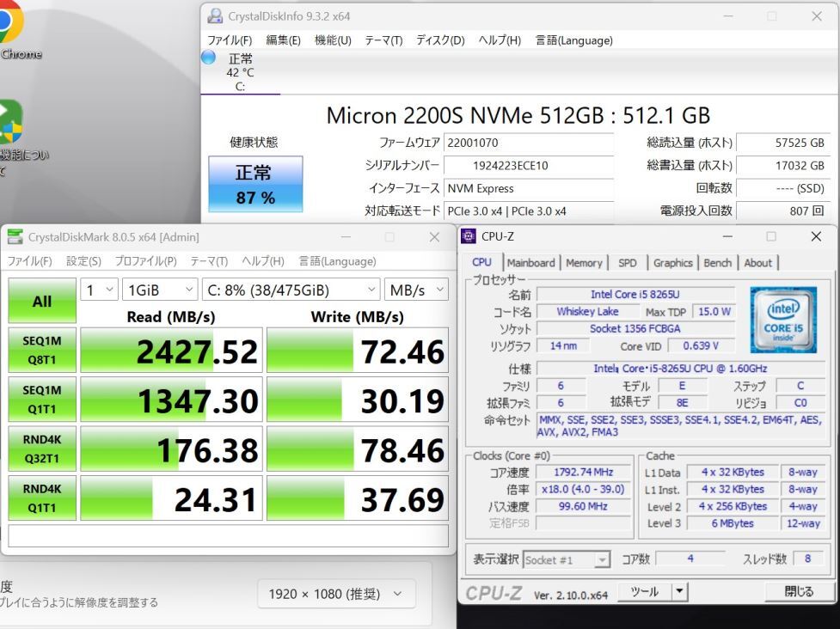Open the MB/s units dropdown

tap(417, 290)
